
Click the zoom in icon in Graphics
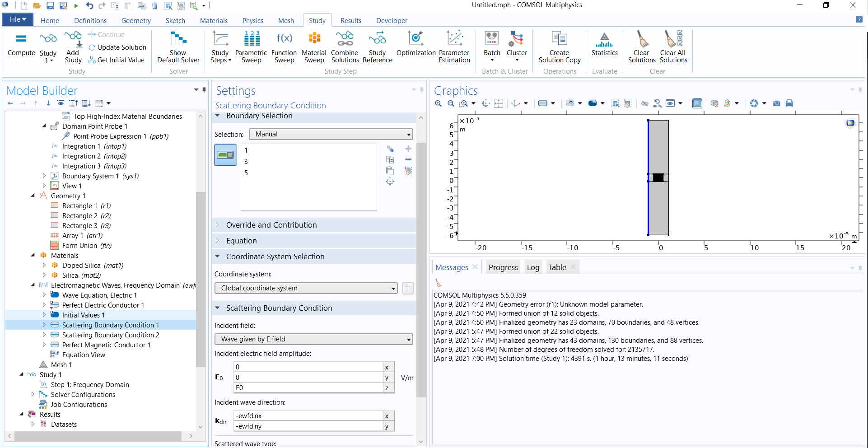pyautogui.click(x=438, y=103)
